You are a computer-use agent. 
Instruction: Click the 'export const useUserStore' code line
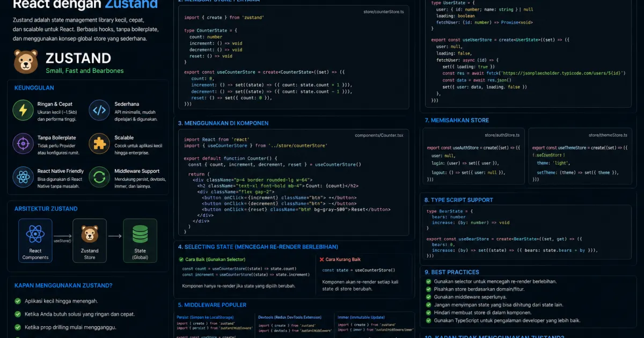(x=501, y=40)
